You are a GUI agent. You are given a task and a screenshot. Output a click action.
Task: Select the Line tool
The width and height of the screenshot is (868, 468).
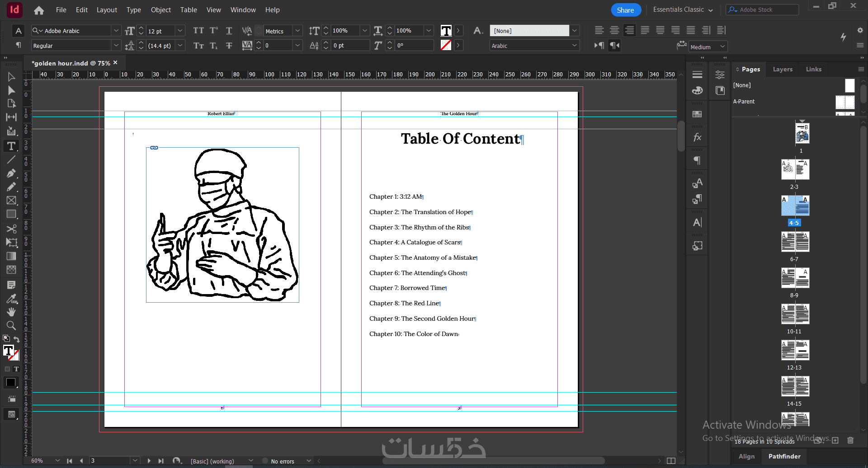11,159
